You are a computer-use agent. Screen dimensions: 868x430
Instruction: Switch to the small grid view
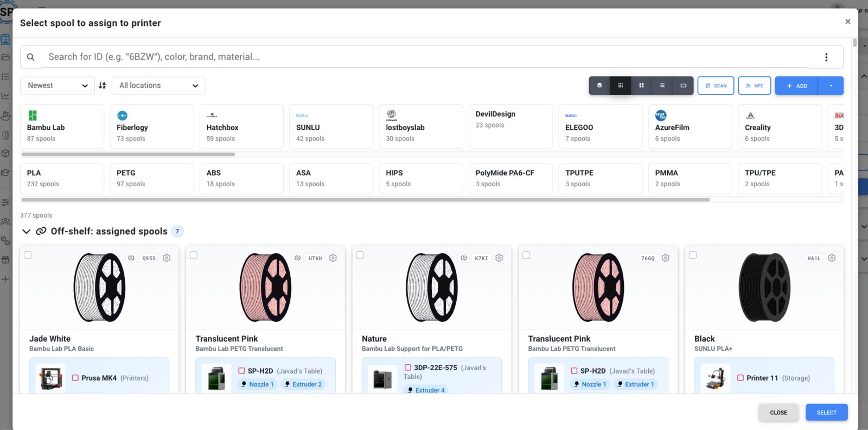[621, 85]
